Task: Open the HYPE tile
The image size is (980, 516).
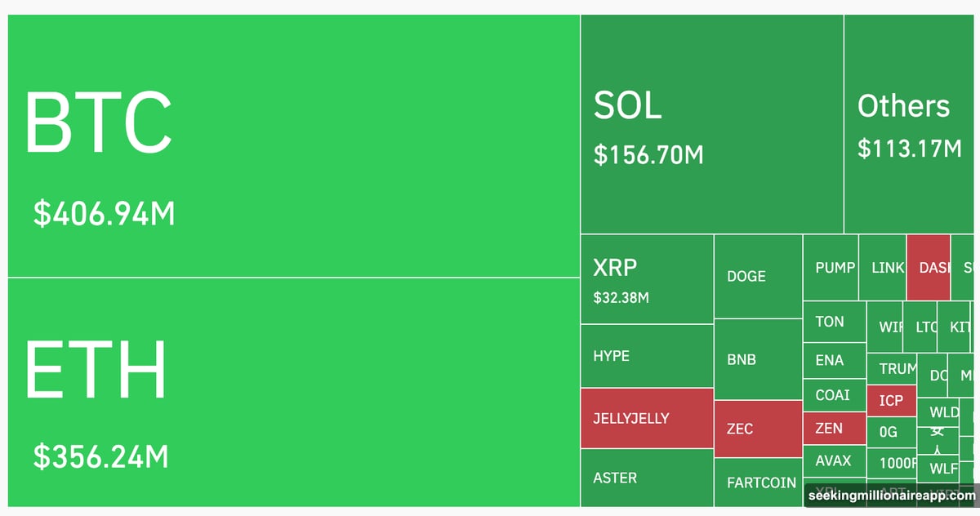Action: [647, 356]
